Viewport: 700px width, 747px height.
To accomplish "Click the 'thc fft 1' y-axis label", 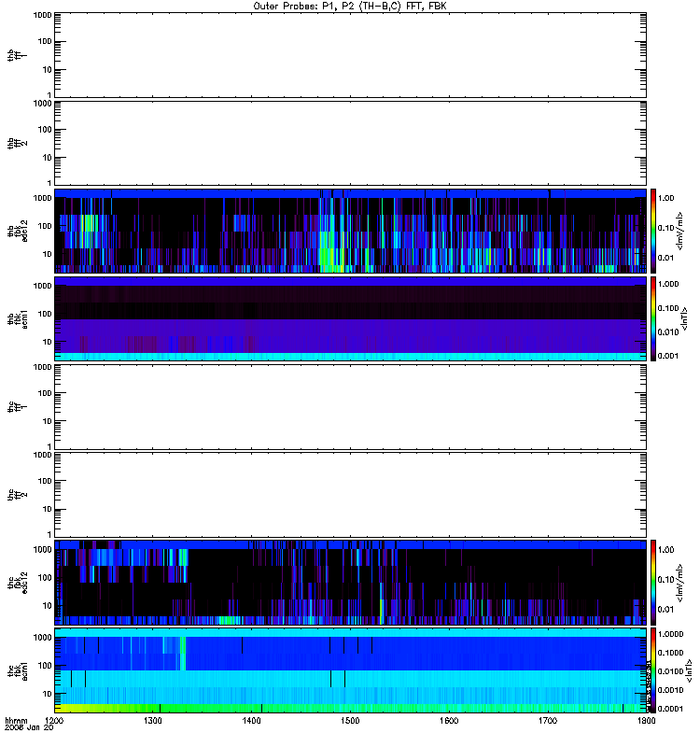I will [17, 407].
